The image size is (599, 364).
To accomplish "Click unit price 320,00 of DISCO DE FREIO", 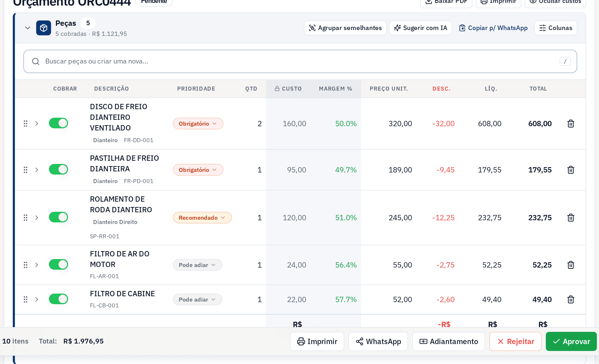I will [x=400, y=124].
